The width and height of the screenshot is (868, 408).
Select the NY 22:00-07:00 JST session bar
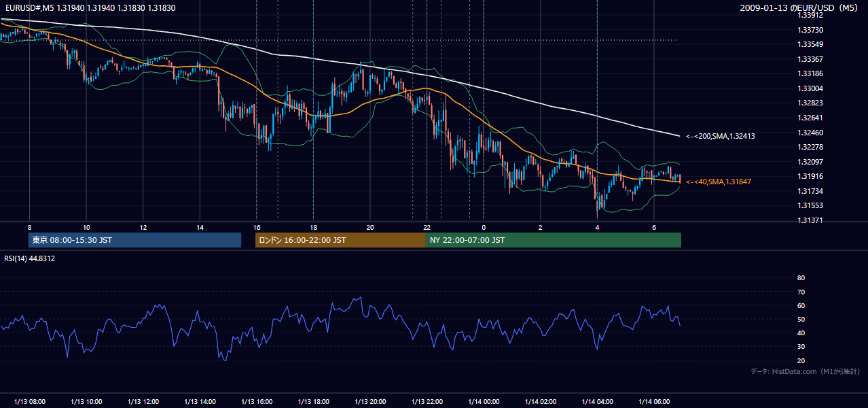[x=554, y=240]
